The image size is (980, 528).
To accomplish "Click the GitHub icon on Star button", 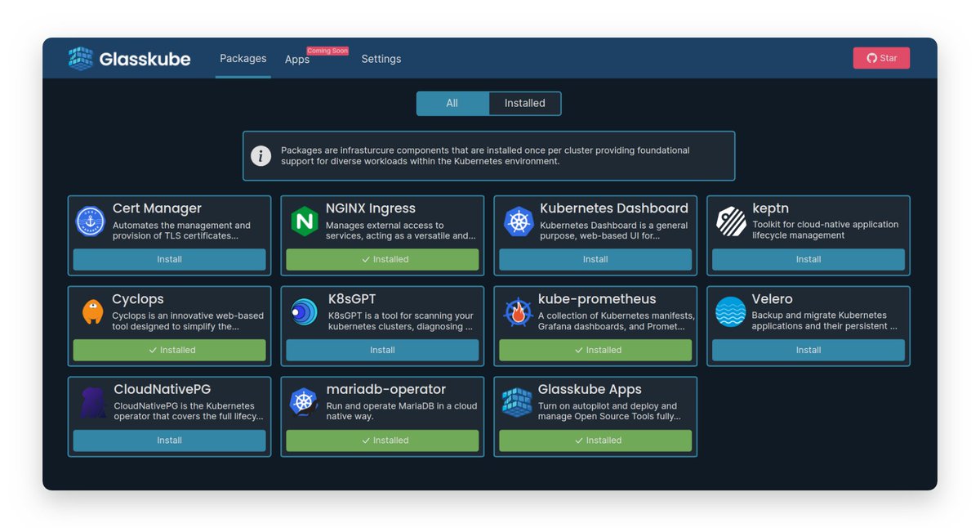I will click(871, 58).
